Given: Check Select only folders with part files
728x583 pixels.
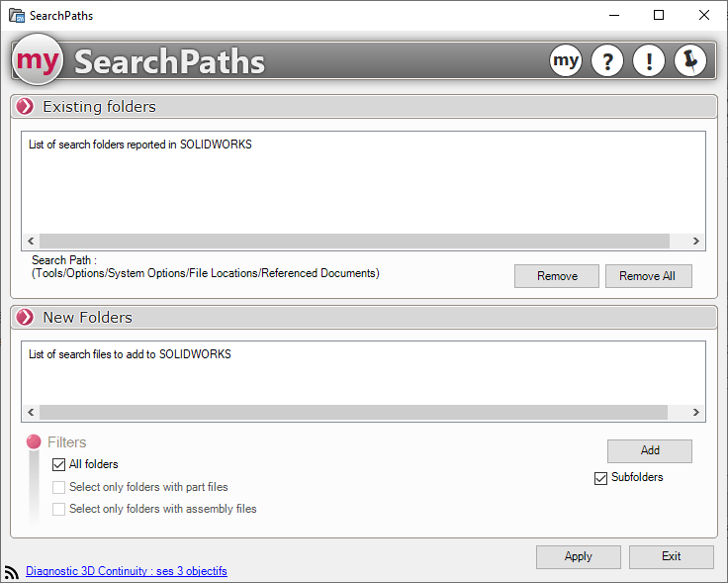Looking at the screenshot, I should [x=58, y=487].
